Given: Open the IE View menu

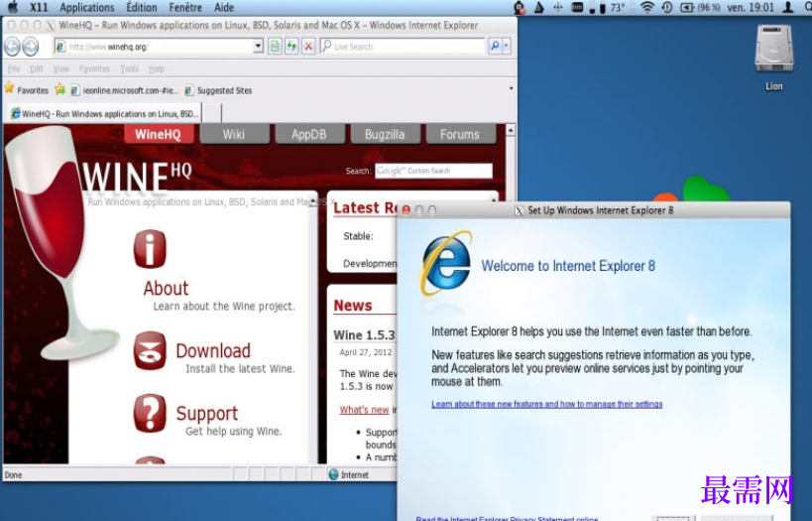Looking at the screenshot, I should [x=61, y=68].
